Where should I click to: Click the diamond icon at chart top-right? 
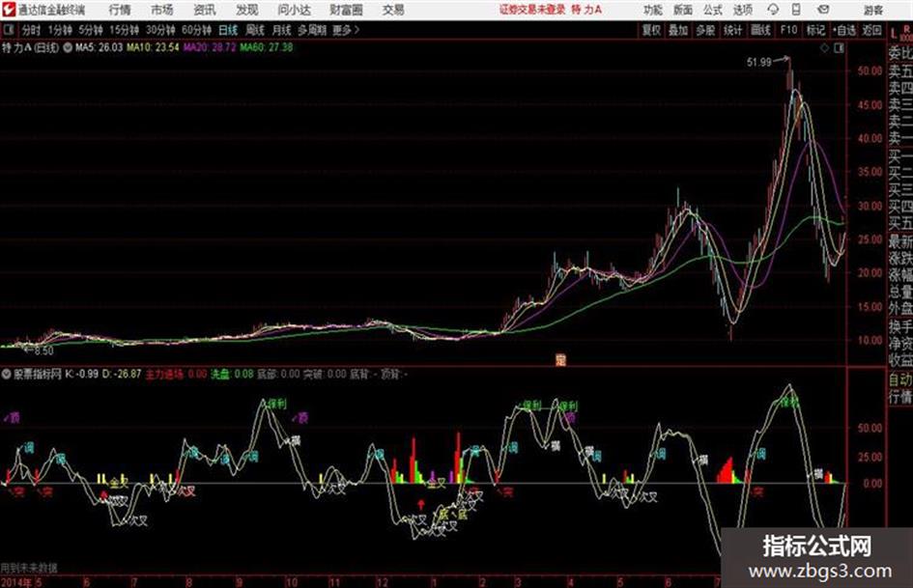824,48
